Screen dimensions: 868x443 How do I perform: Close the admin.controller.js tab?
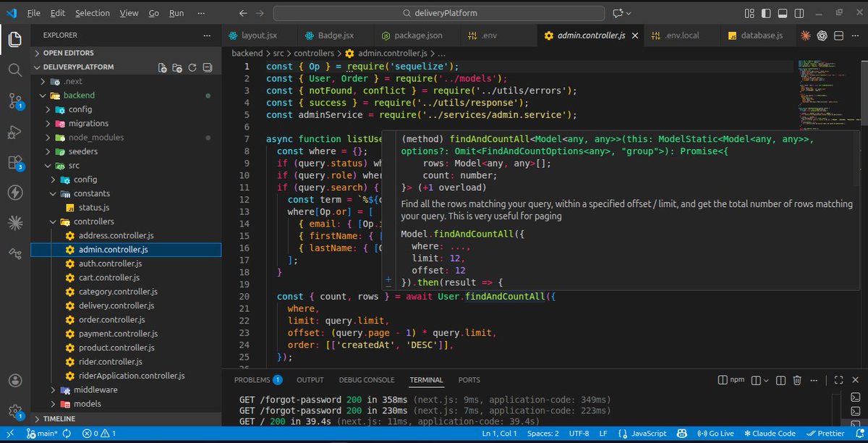point(634,35)
